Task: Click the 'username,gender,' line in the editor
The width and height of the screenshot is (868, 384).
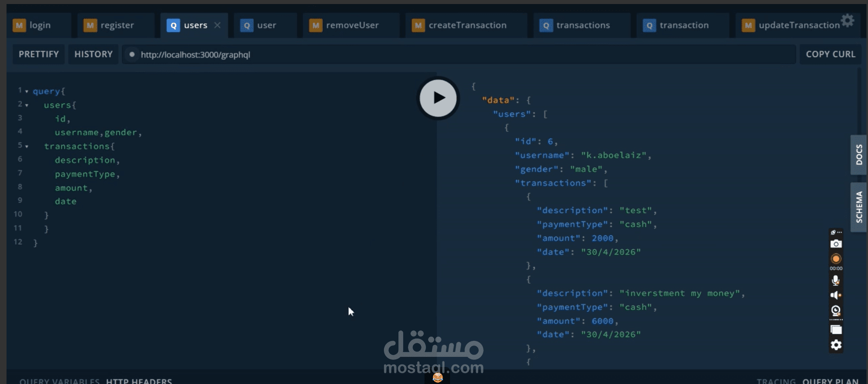Action: (x=99, y=132)
